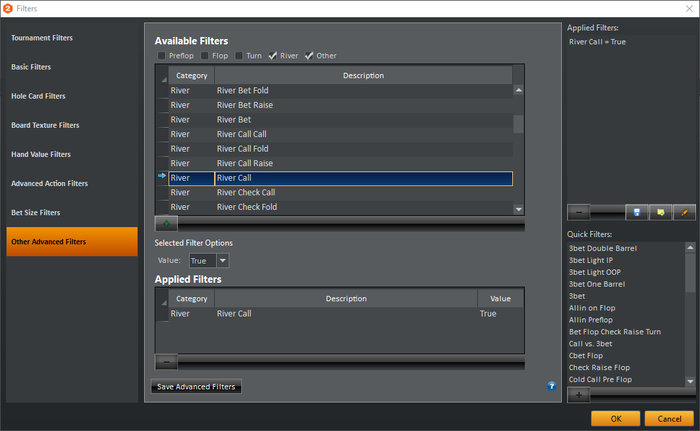This screenshot has width=700, height=431.
Task: Choose Allin Preflop quick filter
Action: pos(591,320)
